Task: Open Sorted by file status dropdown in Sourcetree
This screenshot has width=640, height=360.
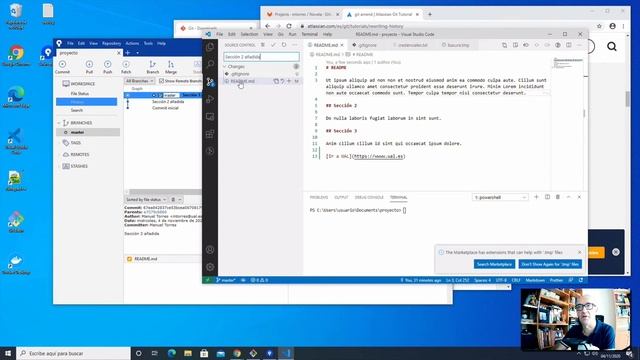Action: 146,200
